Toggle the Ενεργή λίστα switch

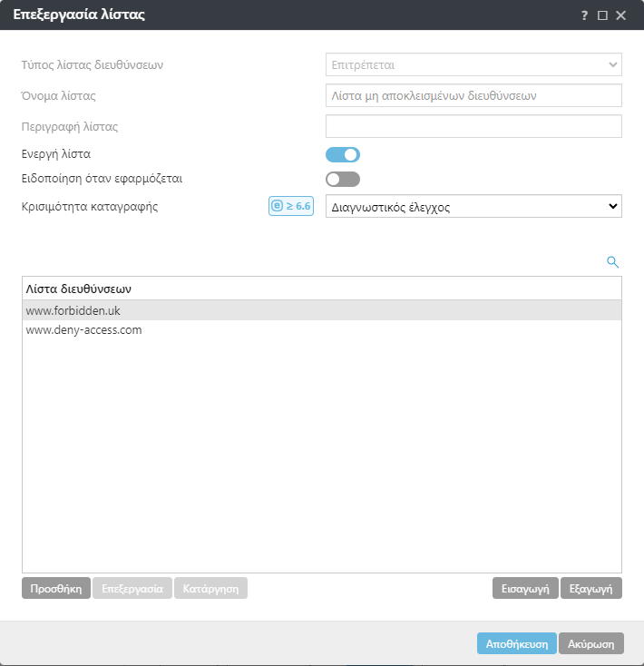pyautogui.click(x=343, y=154)
